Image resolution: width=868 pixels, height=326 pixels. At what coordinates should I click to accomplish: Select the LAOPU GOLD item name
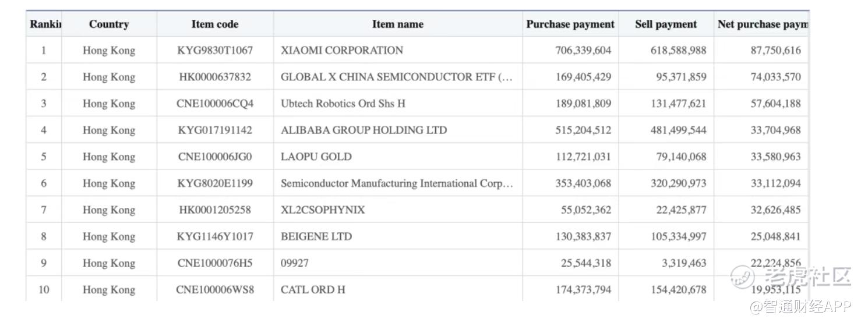click(x=316, y=157)
